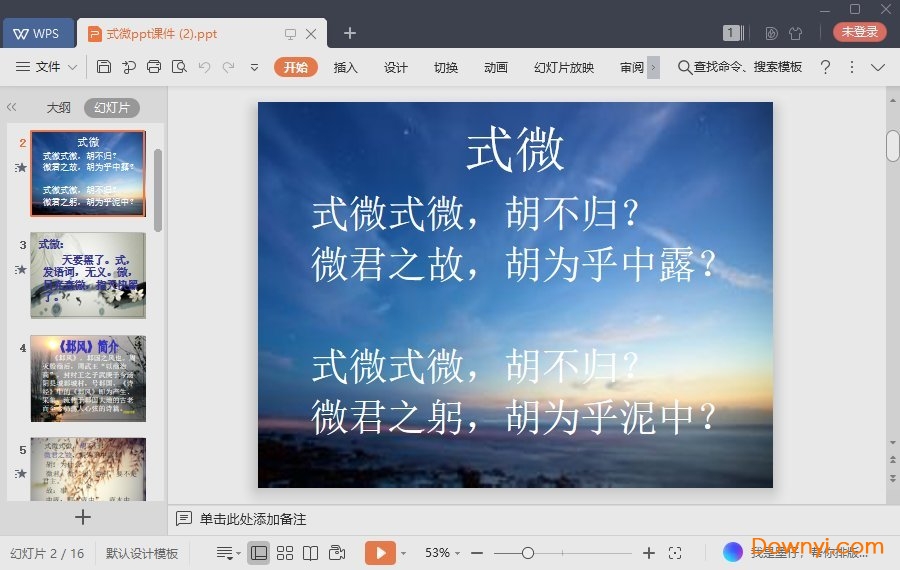
Task: Click the window count badge icon
Action: click(733, 33)
